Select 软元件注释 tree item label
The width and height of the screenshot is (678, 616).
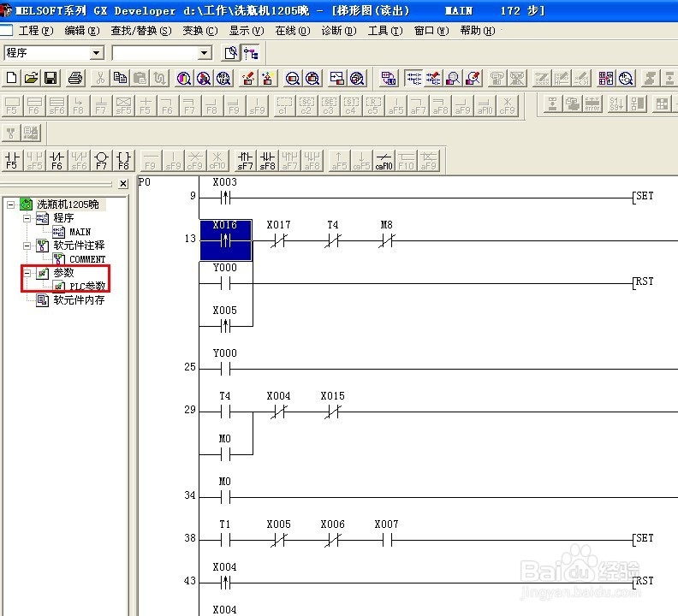pyautogui.click(x=79, y=246)
